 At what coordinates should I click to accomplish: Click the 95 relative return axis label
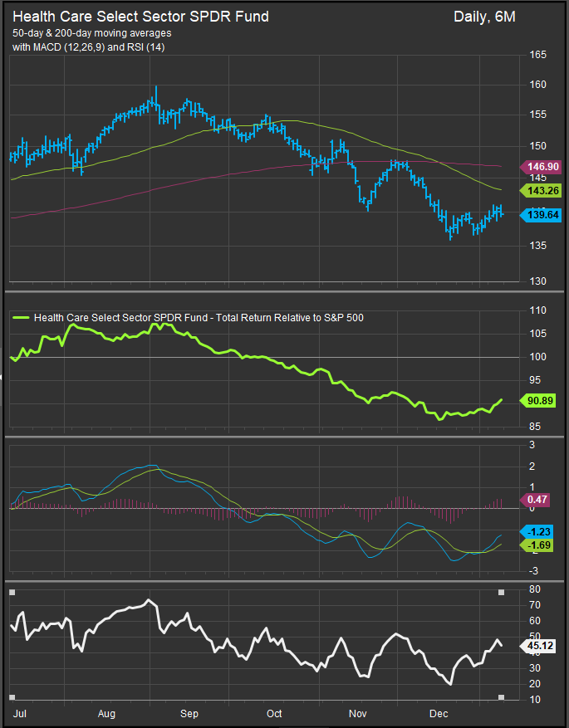536,380
